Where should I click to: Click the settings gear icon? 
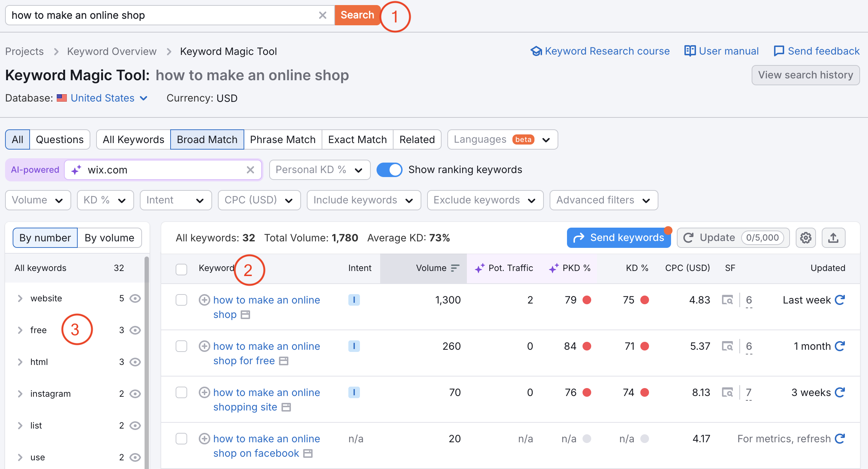[x=805, y=237]
